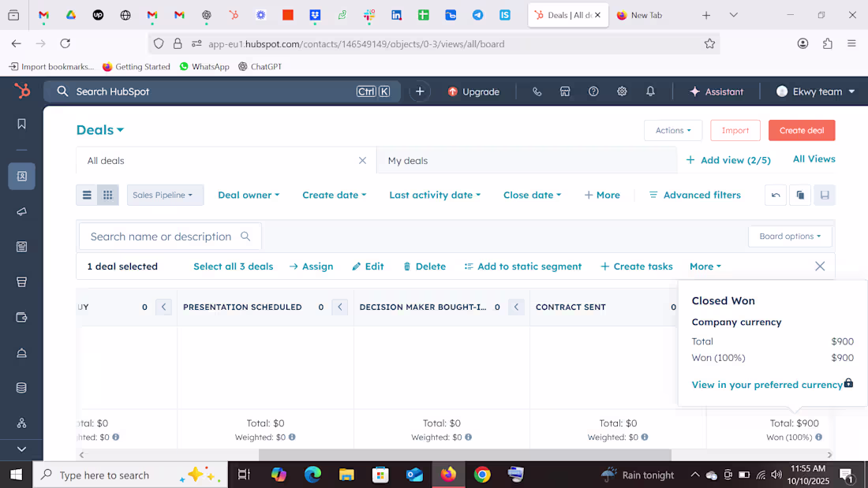Close the All deals view tab
Viewport: 868px width, 488px height.
(x=363, y=161)
